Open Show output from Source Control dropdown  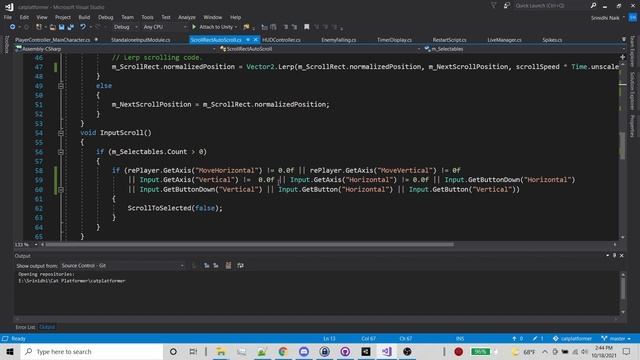tap(122, 266)
